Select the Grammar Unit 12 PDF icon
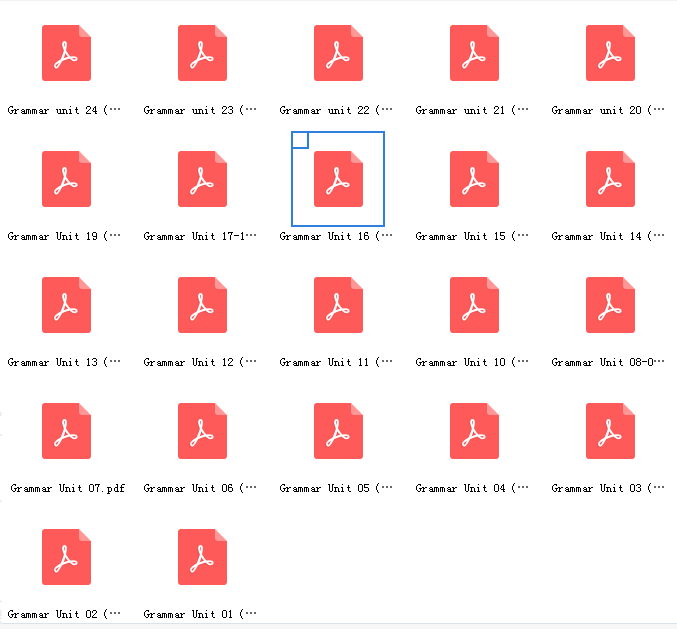Viewport: 677px width, 629px height. [202, 305]
